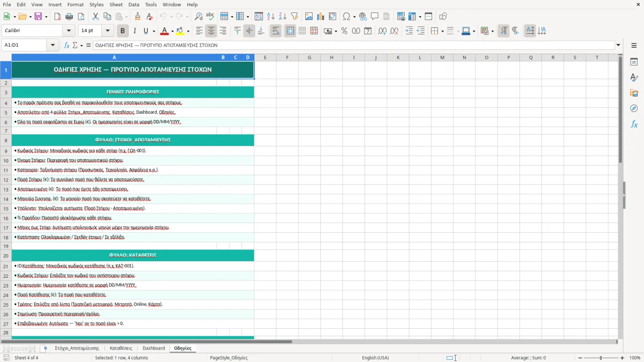Click Merge and Center Cells icon
Image resolution: width=644 pixels, height=362 pixels.
pos(290,31)
